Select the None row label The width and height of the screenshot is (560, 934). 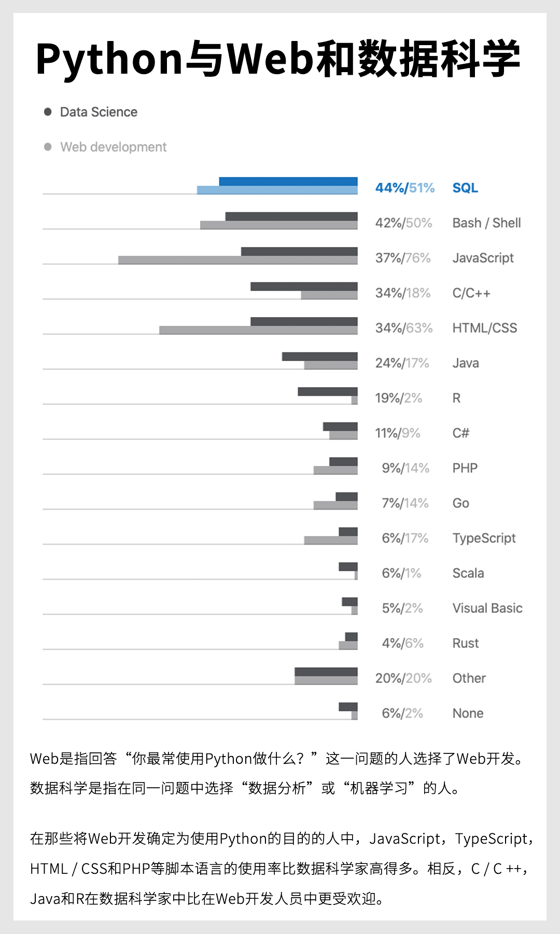(468, 713)
